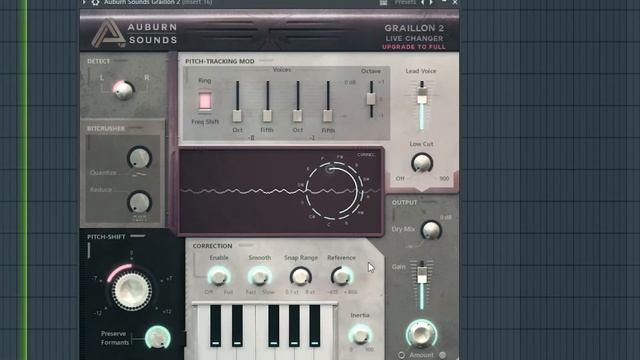The image size is (640, 360).
Task: Go to previous preset with left arrow
Action: (x=423, y=2)
